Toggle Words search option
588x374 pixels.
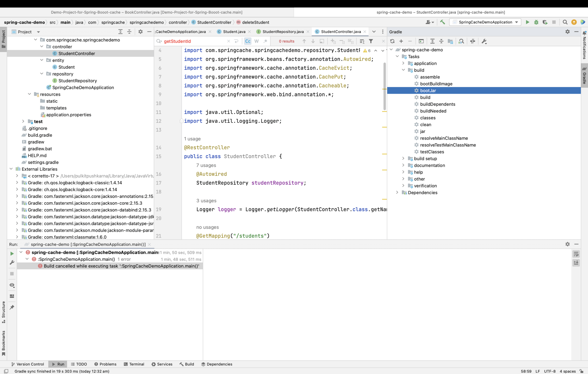[x=256, y=41]
